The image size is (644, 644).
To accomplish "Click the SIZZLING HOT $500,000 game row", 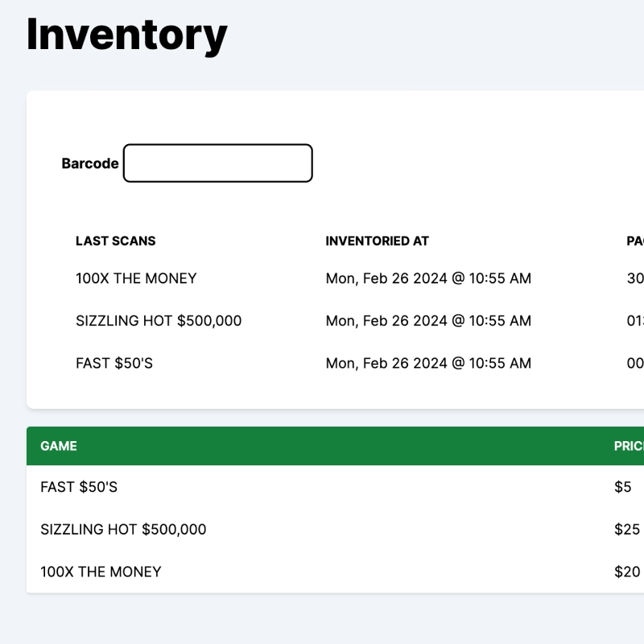I will coord(122,530).
